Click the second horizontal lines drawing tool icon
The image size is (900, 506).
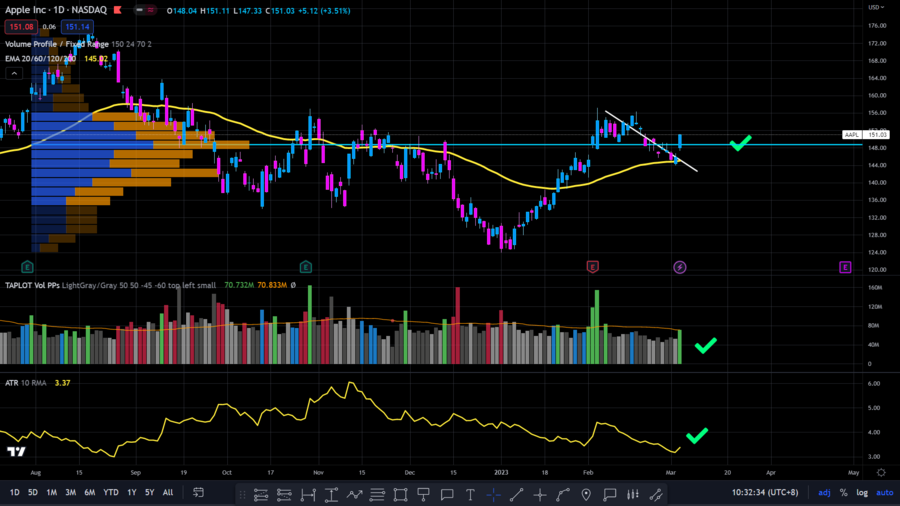pos(284,494)
